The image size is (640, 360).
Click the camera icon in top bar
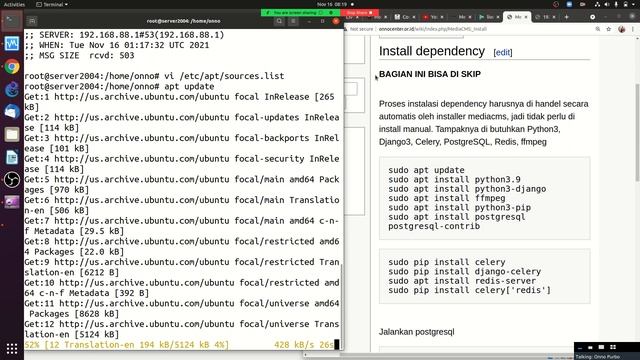tap(582, 4)
